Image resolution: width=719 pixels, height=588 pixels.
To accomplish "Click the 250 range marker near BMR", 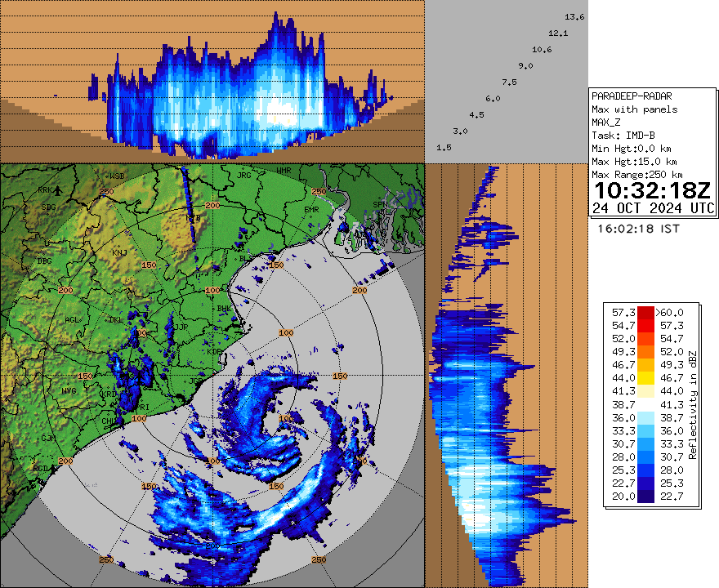I will [319, 191].
